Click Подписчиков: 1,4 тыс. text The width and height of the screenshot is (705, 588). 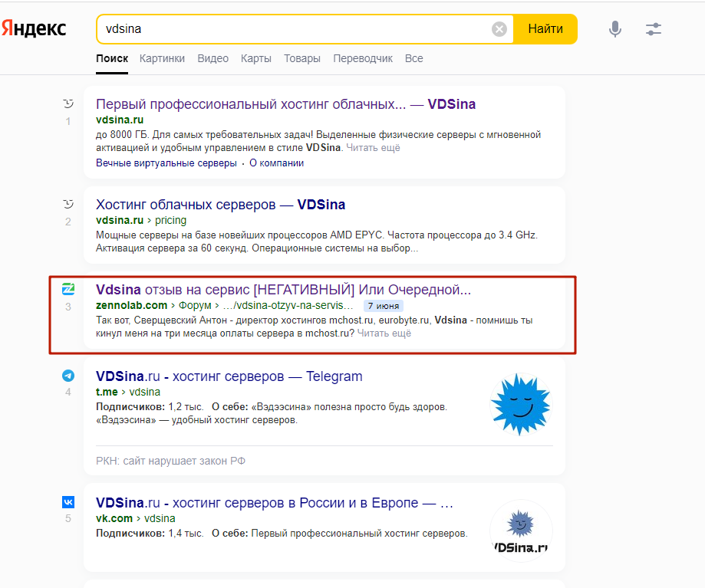coord(150,534)
